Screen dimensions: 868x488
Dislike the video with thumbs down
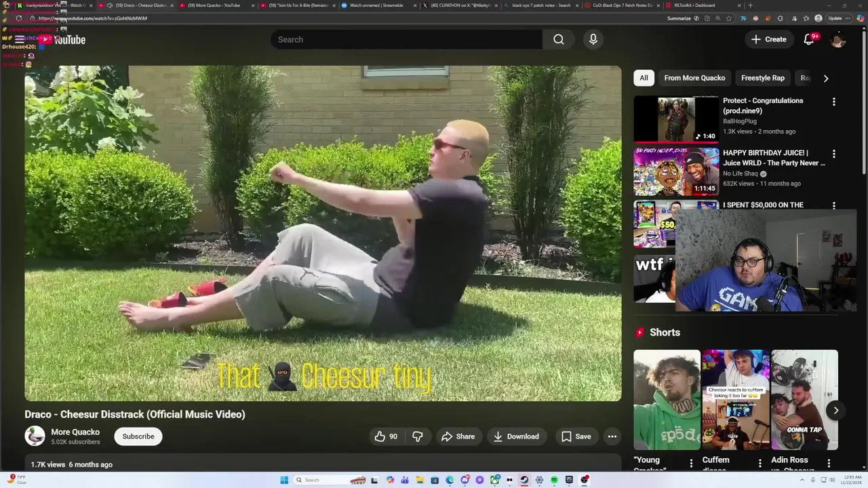click(x=418, y=436)
